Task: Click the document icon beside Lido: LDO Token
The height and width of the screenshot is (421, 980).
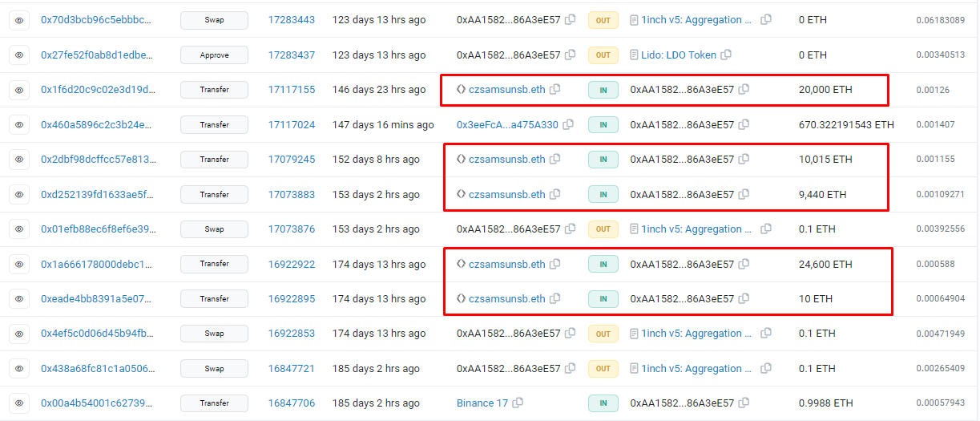Action: 635,55
